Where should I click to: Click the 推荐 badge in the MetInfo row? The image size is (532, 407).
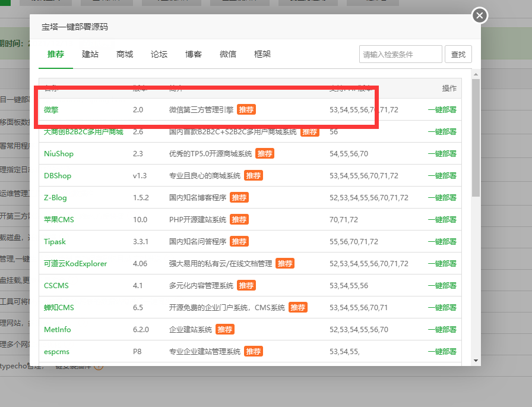[x=225, y=330]
